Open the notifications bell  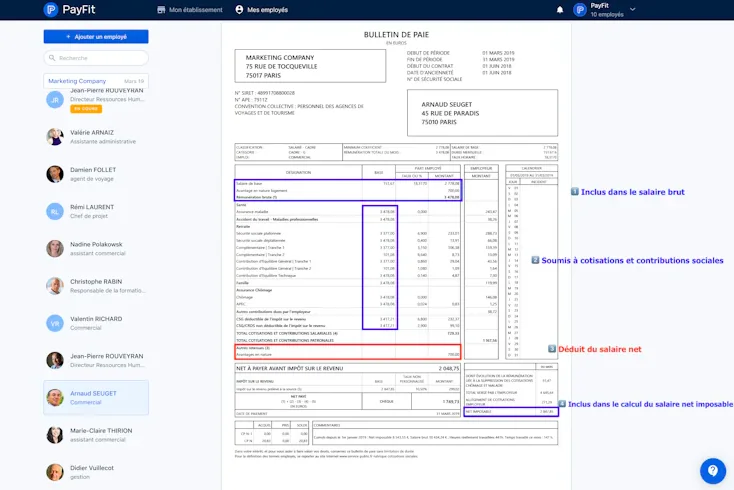[559, 10]
